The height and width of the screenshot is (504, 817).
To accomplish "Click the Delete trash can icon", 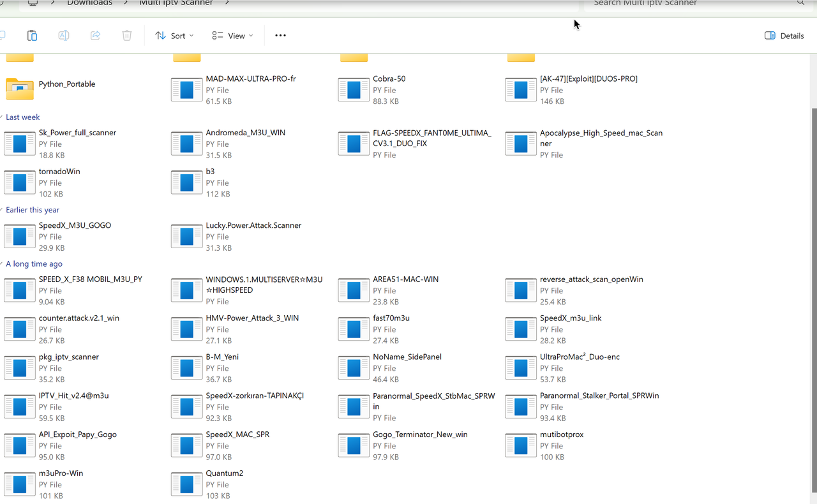I will (127, 36).
